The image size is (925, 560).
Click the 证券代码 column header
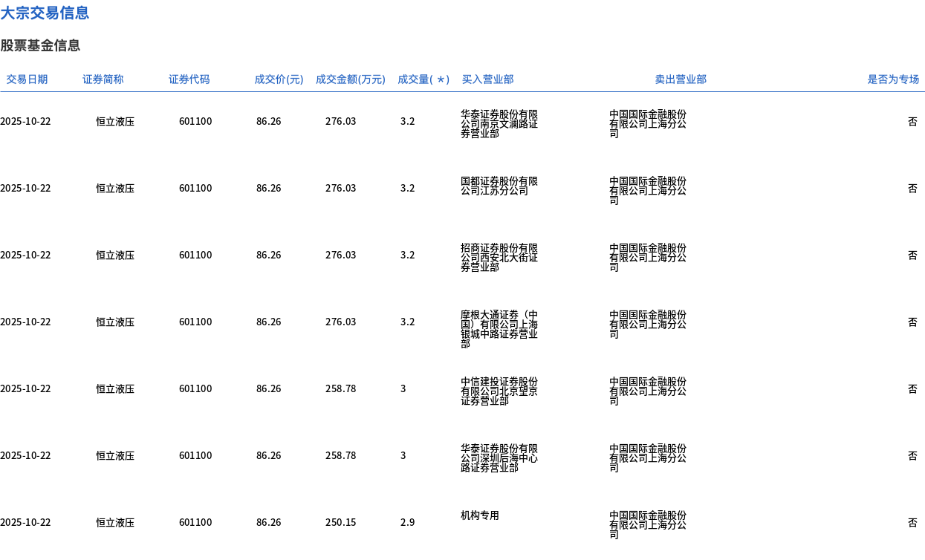click(x=189, y=79)
